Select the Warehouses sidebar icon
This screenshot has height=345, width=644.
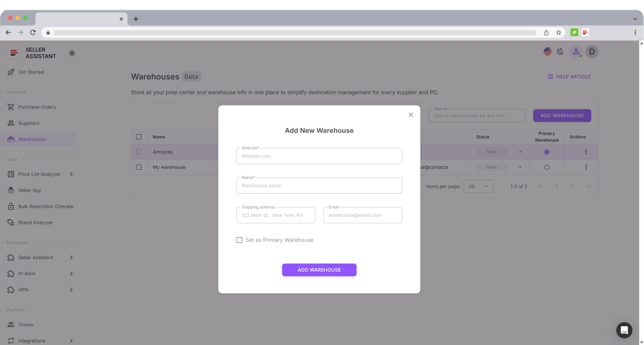pos(11,139)
